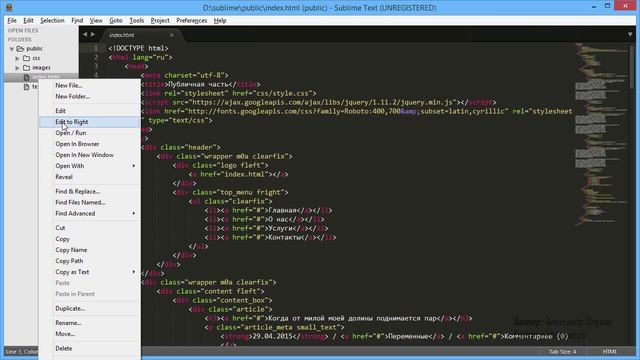Open tab list dropdown arrow at top right
Viewport: 640px width, 360px height.
click(x=630, y=35)
